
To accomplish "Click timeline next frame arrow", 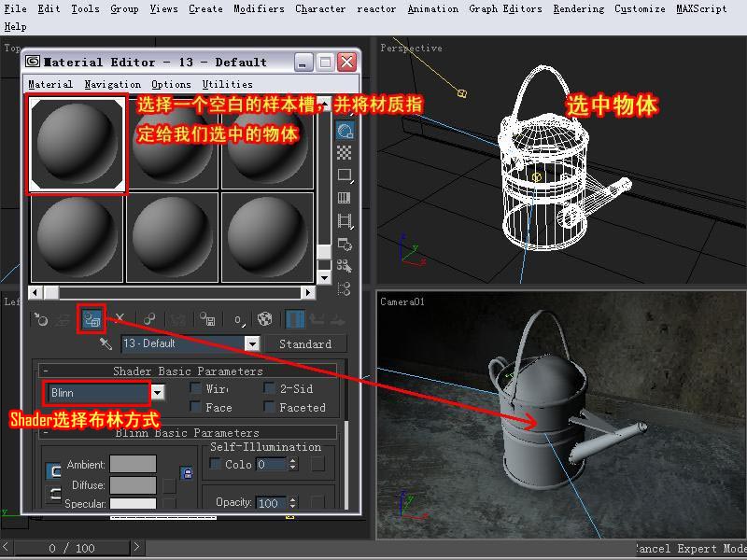I will [136, 547].
